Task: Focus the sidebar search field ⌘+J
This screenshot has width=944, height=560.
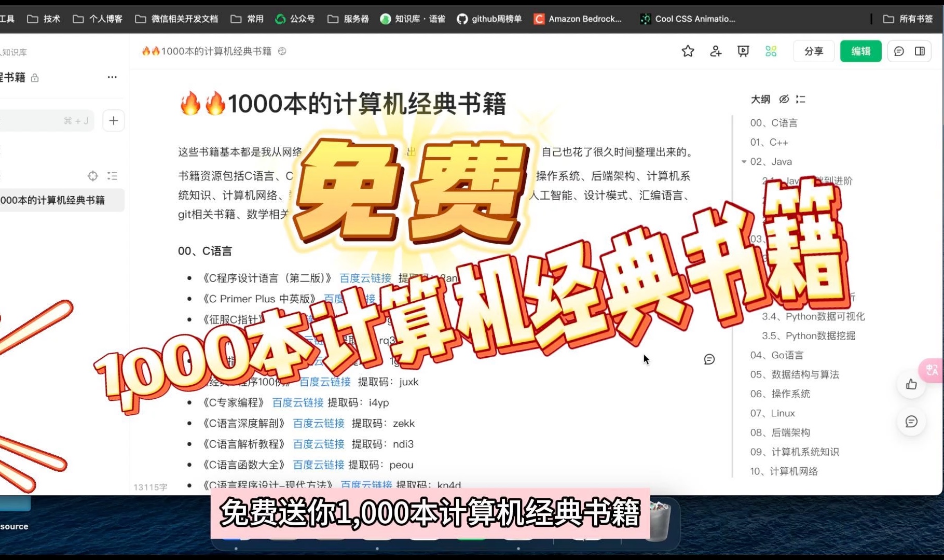Action: [47, 121]
